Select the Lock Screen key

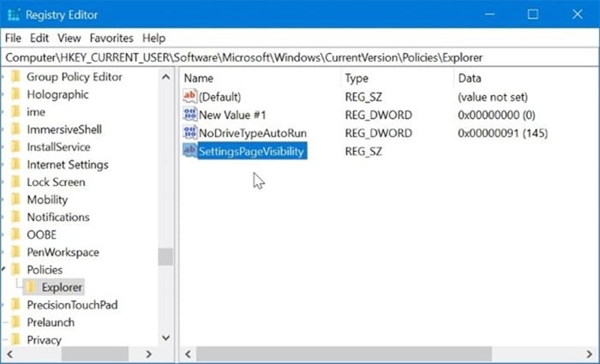click(x=56, y=182)
